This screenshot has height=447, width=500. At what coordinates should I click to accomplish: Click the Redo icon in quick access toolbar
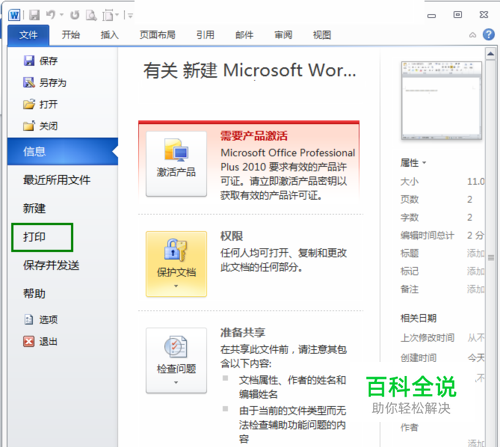(x=75, y=15)
